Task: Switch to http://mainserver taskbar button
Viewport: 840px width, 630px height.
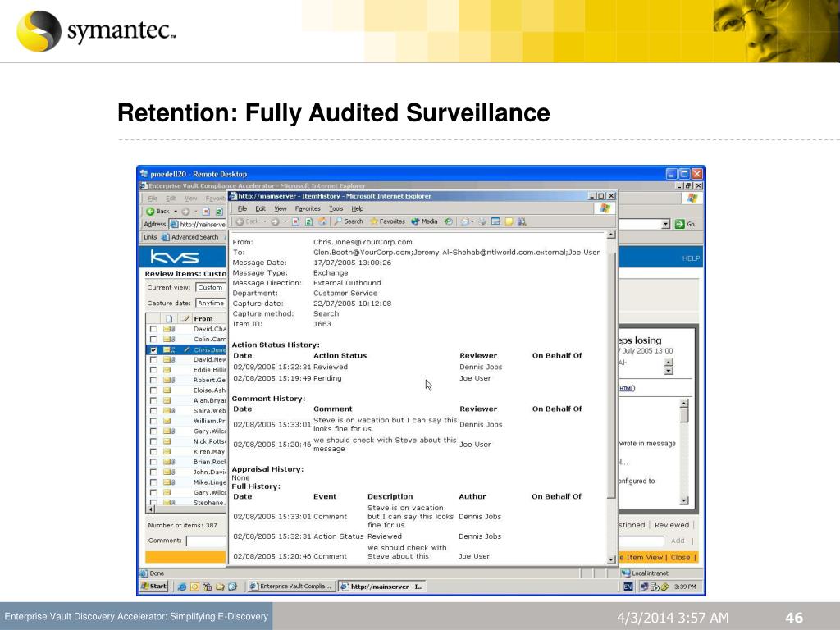Action: click(x=383, y=587)
